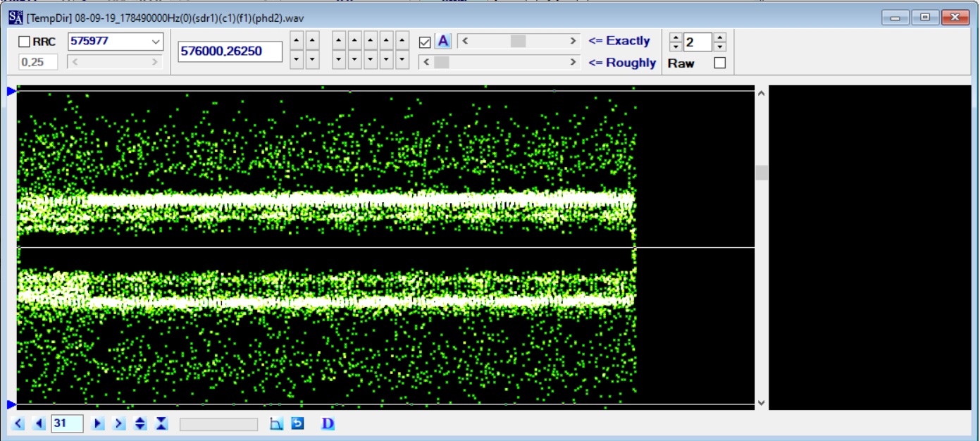Untick the checkbox beside the A button
The width and height of the screenshot is (980, 441).
pos(425,42)
